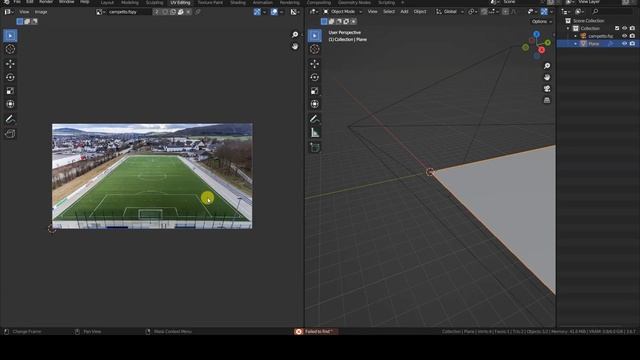
Task: Select the Move tool in the 3D viewport
Action: click(315, 64)
